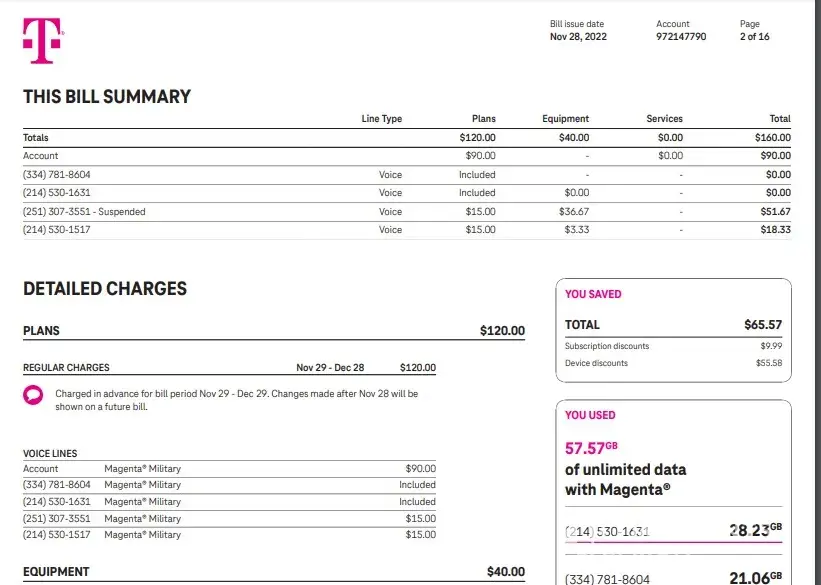Click the page 2 of 16 indicator

pyautogui.click(x=754, y=37)
